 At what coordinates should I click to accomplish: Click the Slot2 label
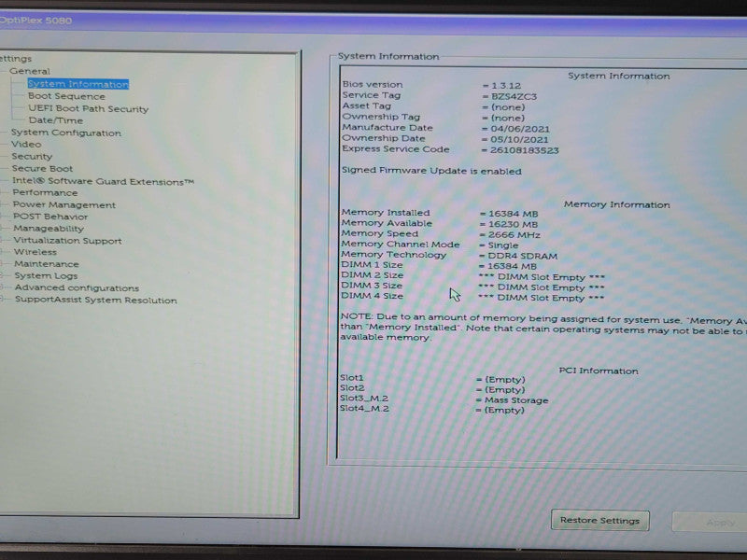pyautogui.click(x=352, y=388)
